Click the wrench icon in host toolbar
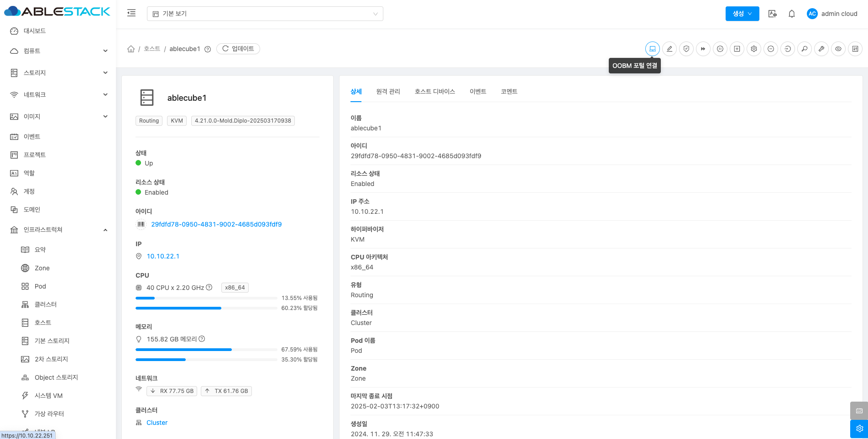 click(x=821, y=49)
